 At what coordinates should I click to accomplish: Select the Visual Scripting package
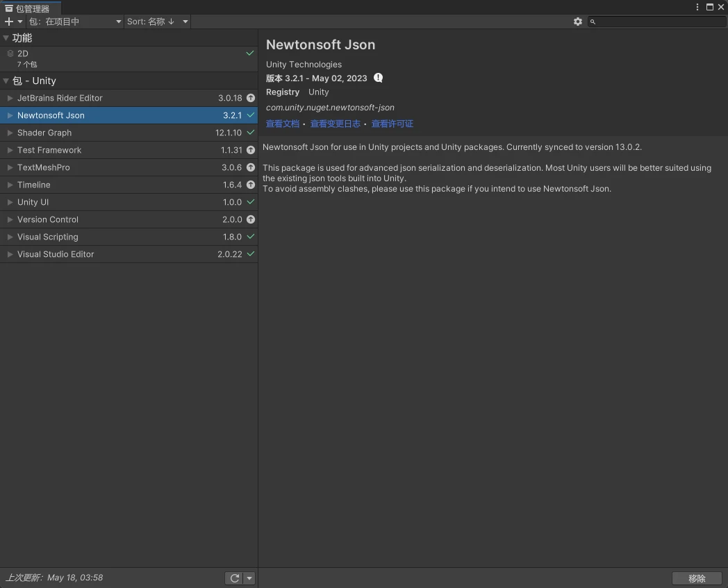(48, 237)
